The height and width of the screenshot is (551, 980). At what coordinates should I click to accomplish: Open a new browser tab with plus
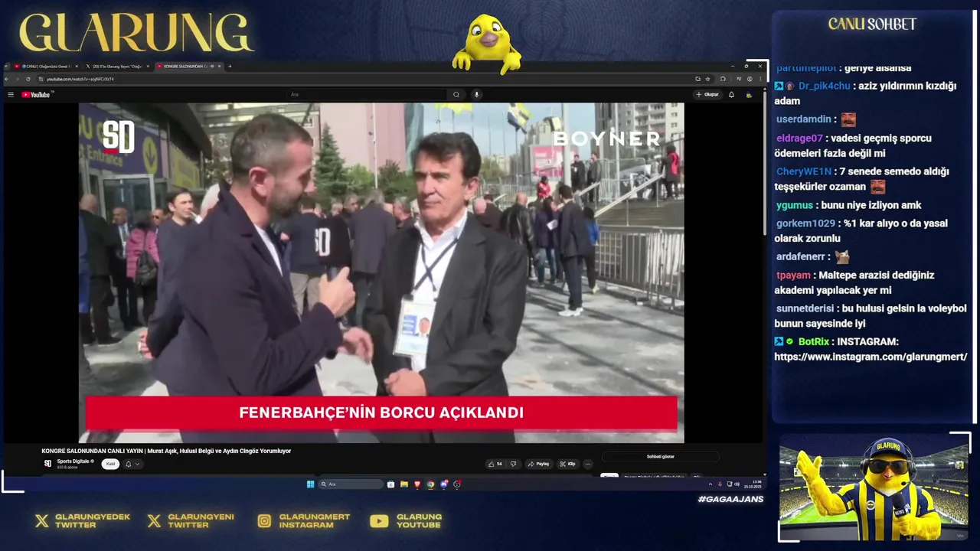[x=230, y=67]
